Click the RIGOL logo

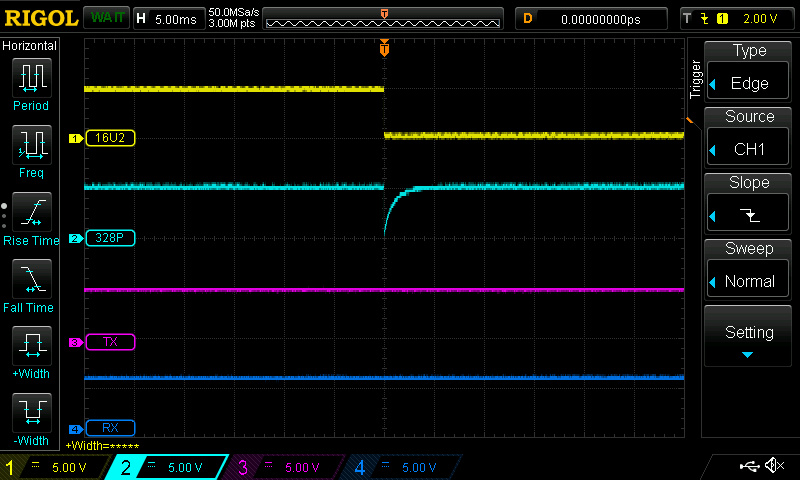(41, 18)
